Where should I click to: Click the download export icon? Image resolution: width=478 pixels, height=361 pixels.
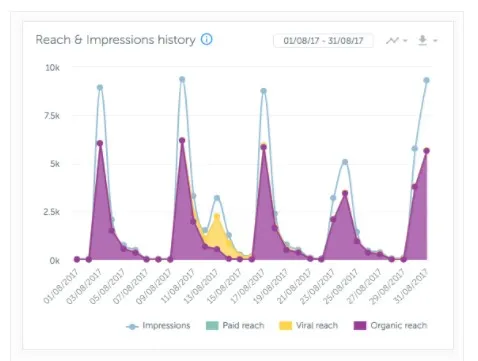(x=422, y=40)
